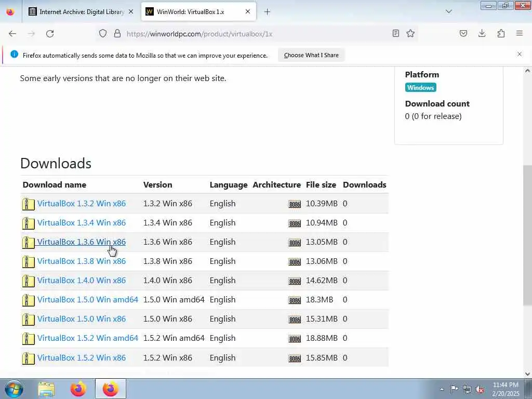Open the tracking protection shield icon
Image resolution: width=532 pixels, height=399 pixels.
pyautogui.click(x=103, y=33)
